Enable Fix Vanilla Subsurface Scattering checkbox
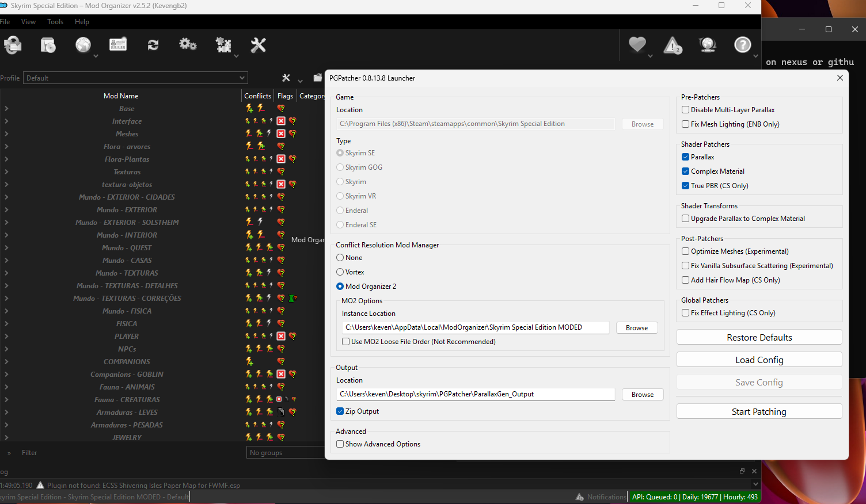This screenshot has width=866, height=504. (685, 266)
